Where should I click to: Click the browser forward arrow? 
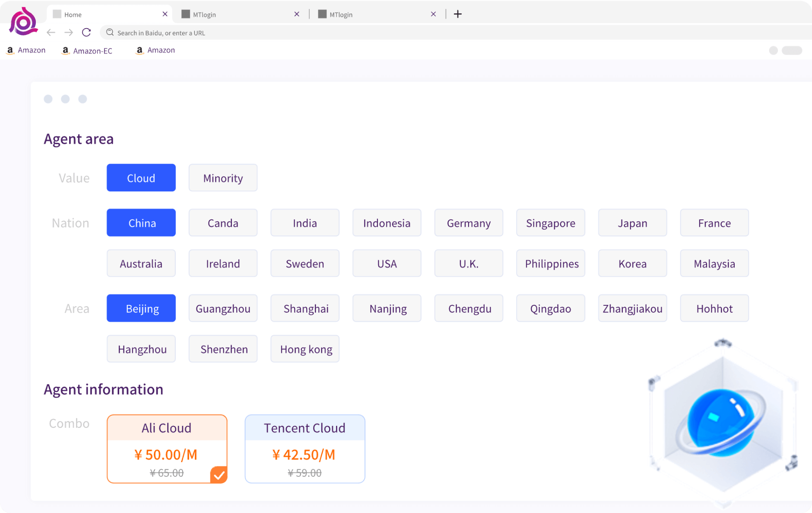(x=69, y=32)
